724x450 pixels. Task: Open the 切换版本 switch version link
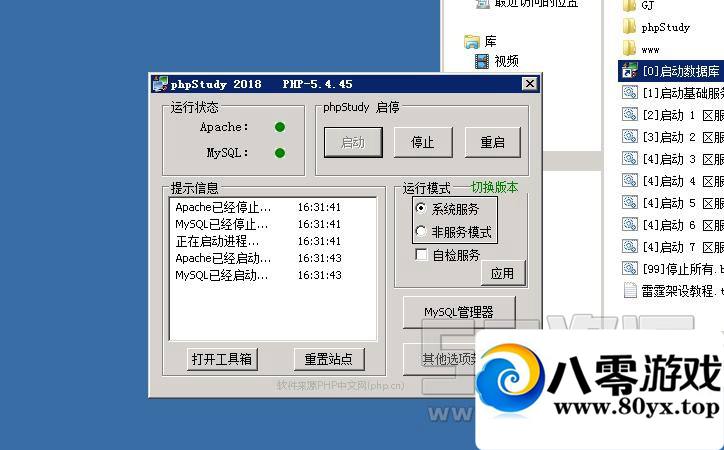tap(494, 187)
